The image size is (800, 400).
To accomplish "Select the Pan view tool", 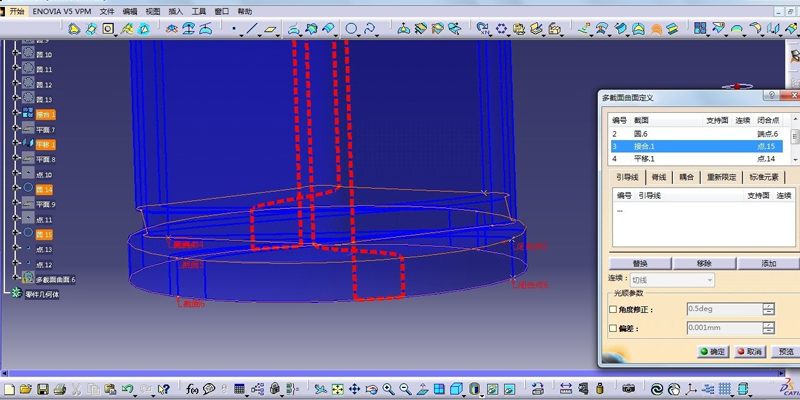I will [x=354, y=388].
